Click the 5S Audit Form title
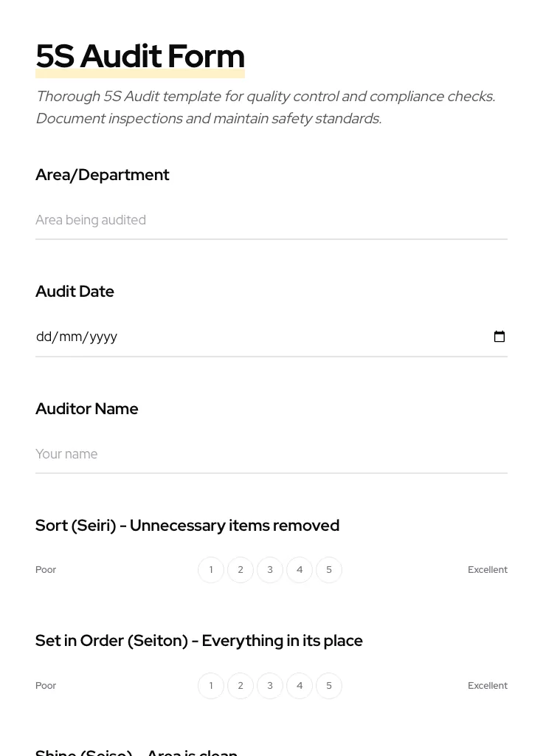 point(140,56)
